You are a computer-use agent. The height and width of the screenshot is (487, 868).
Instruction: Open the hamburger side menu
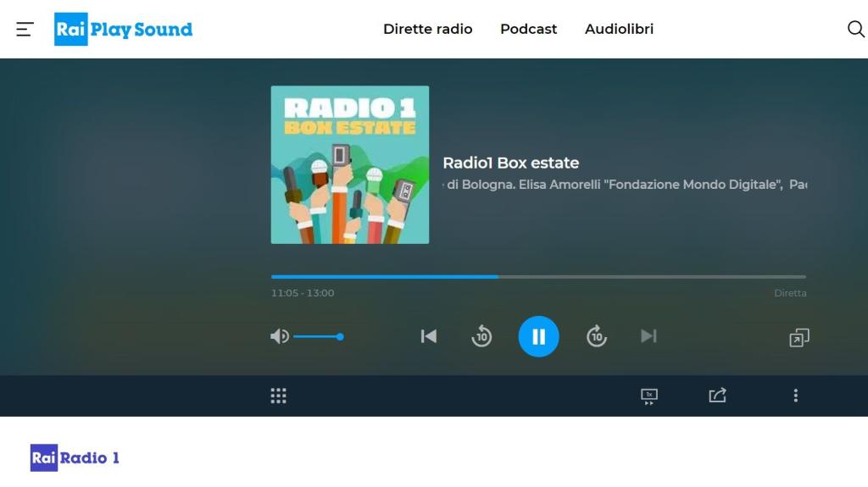(25, 29)
